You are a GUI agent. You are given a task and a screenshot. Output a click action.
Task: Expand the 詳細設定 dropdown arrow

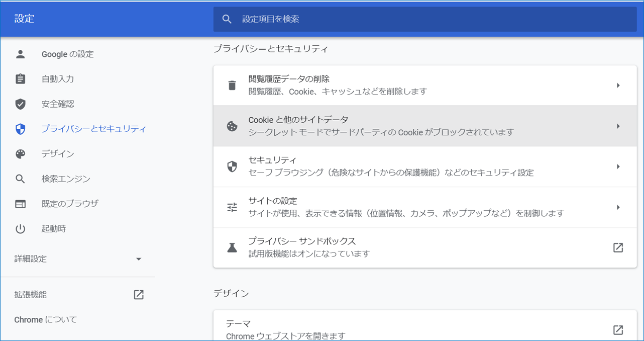click(139, 259)
